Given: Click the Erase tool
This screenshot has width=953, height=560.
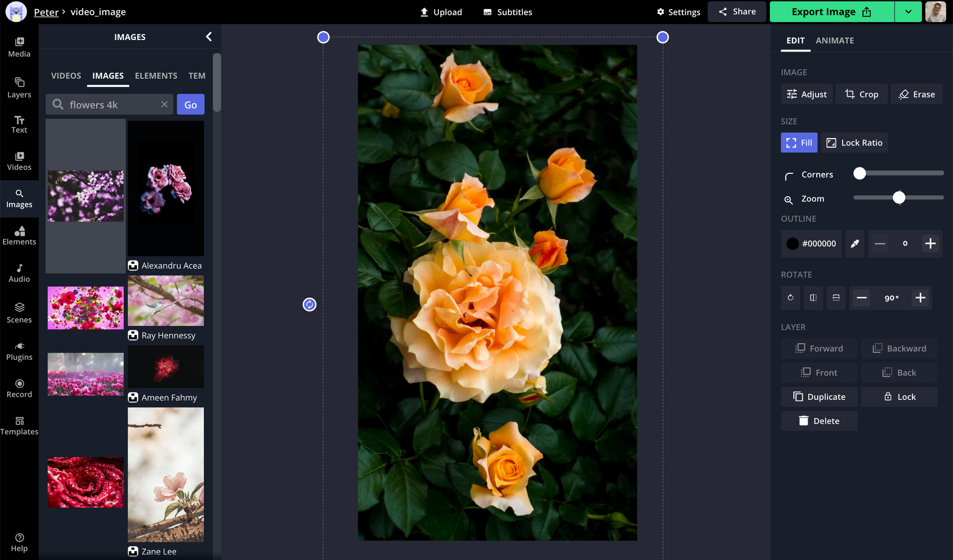Looking at the screenshot, I should (916, 94).
